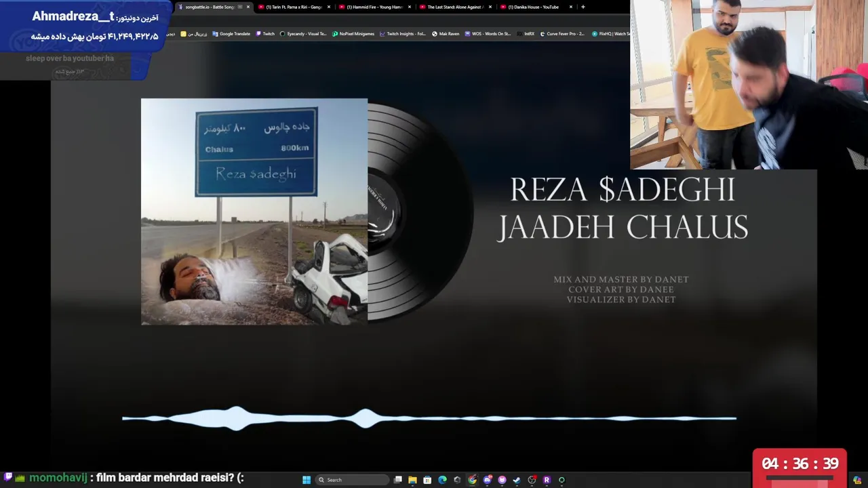
Task: Open File Explorer from the taskbar
Action: point(412,480)
